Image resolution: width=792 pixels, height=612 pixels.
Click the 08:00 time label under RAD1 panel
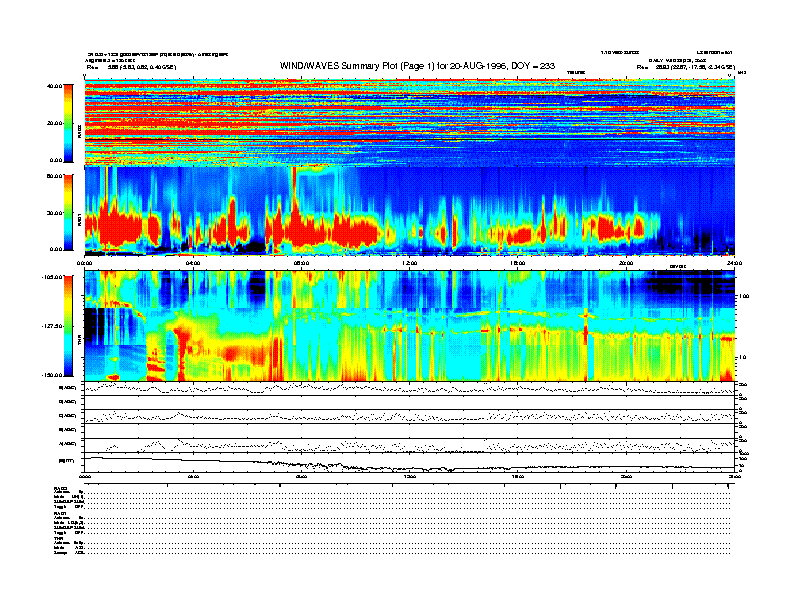301,263
